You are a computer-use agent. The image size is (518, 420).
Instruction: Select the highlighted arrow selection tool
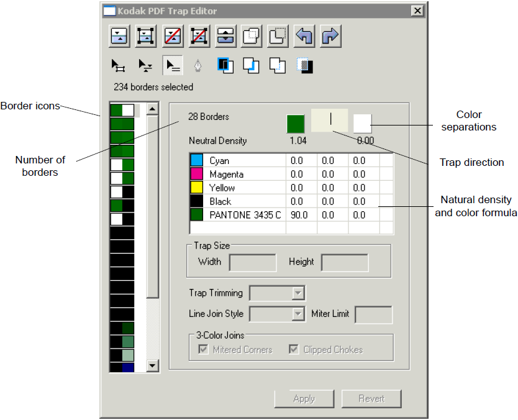172,65
